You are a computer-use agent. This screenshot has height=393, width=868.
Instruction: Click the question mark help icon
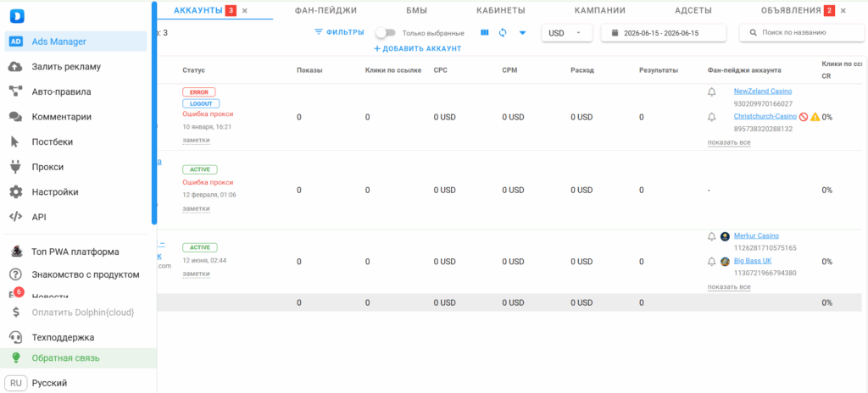click(15, 274)
